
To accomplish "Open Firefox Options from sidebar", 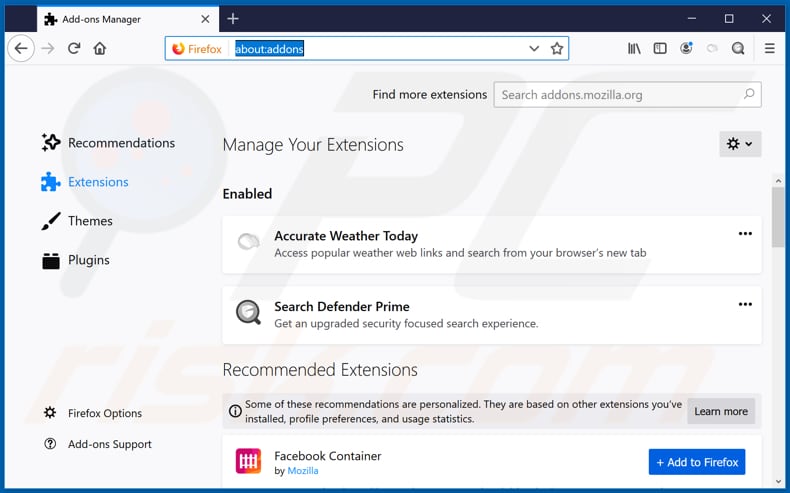I will (x=93, y=413).
